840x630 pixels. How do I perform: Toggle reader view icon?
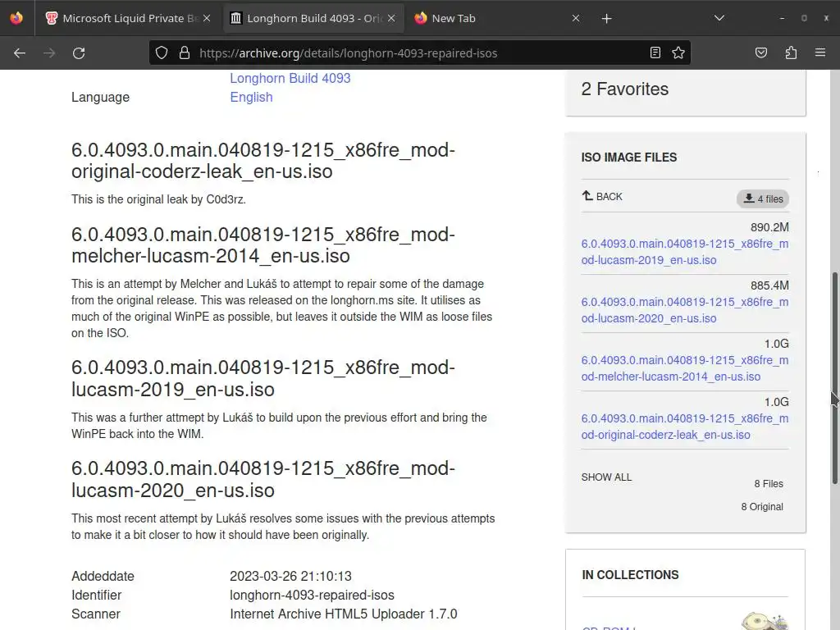click(x=655, y=52)
